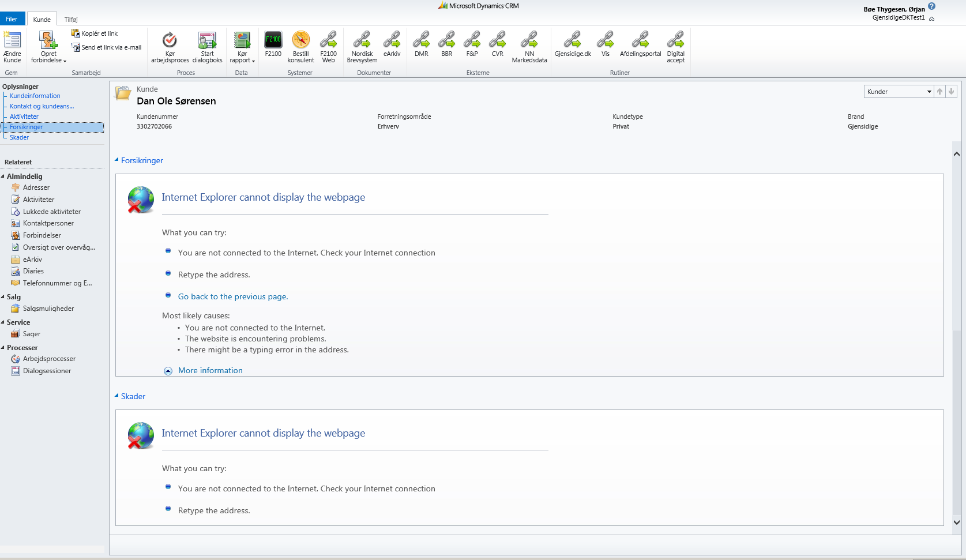
Task: Select Forsikringer under Oplysninger
Action: (53, 127)
